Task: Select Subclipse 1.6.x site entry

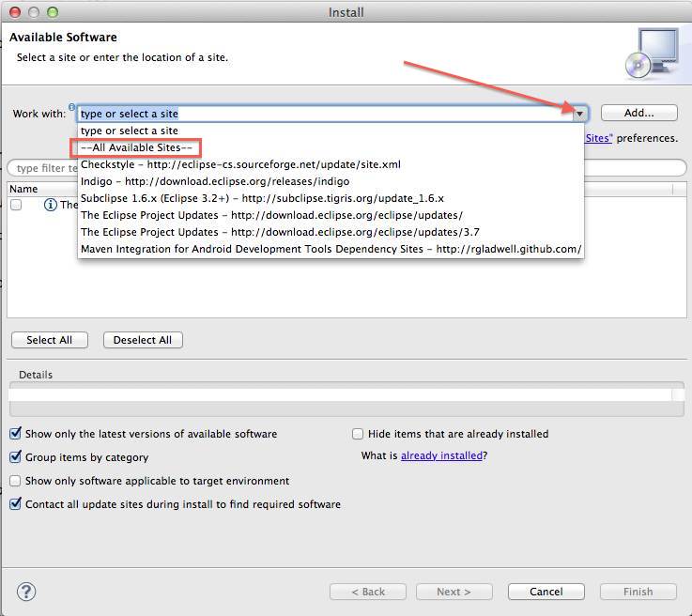Action: tap(262, 198)
